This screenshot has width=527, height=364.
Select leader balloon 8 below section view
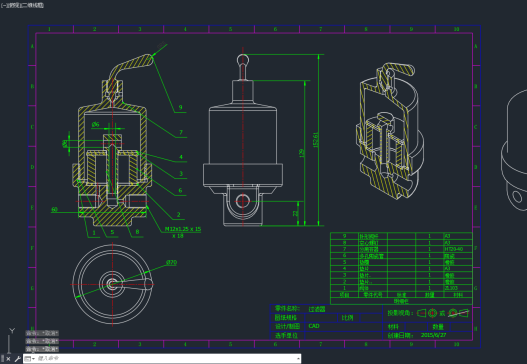click(x=137, y=232)
